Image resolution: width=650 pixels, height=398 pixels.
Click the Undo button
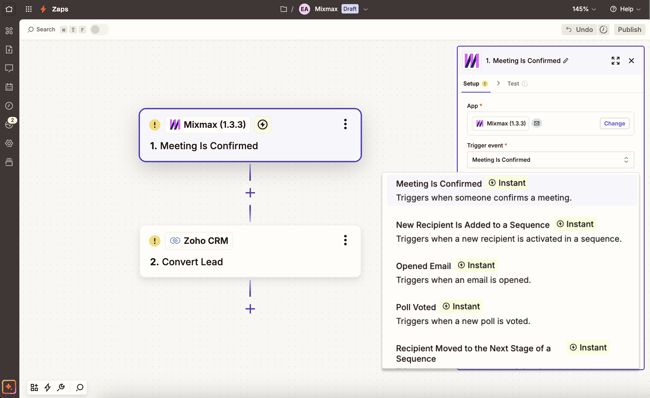pos(579,29)
